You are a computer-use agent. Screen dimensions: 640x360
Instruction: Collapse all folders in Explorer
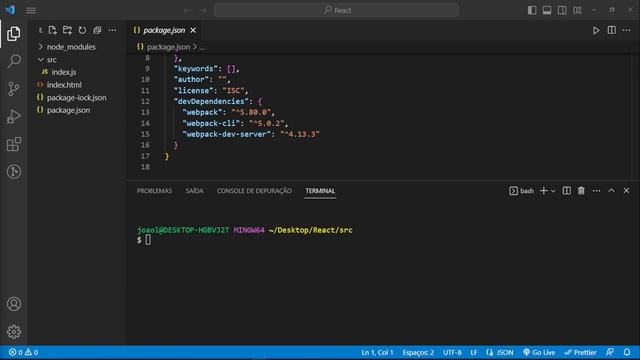pyautogui.click(x=97, y=30)
